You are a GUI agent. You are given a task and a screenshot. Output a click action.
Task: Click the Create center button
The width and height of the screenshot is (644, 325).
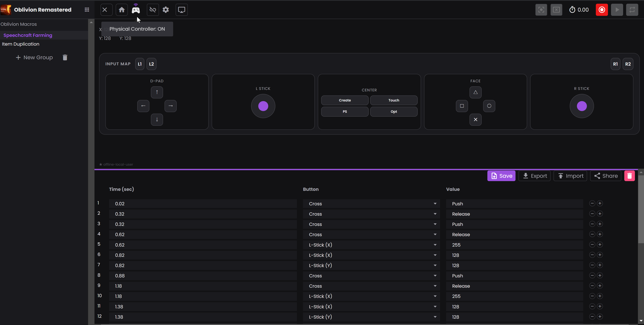[x=345, y=100]
